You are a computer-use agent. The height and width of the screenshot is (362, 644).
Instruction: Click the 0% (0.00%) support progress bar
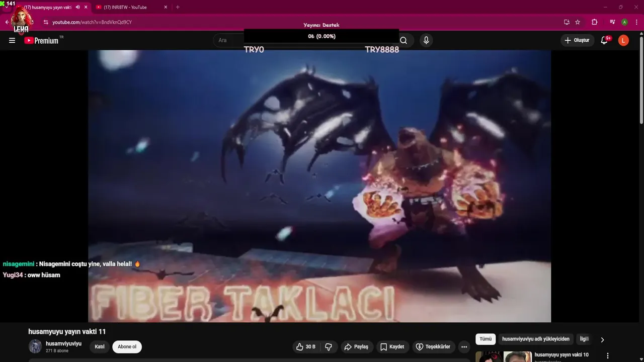coord(321,36)
